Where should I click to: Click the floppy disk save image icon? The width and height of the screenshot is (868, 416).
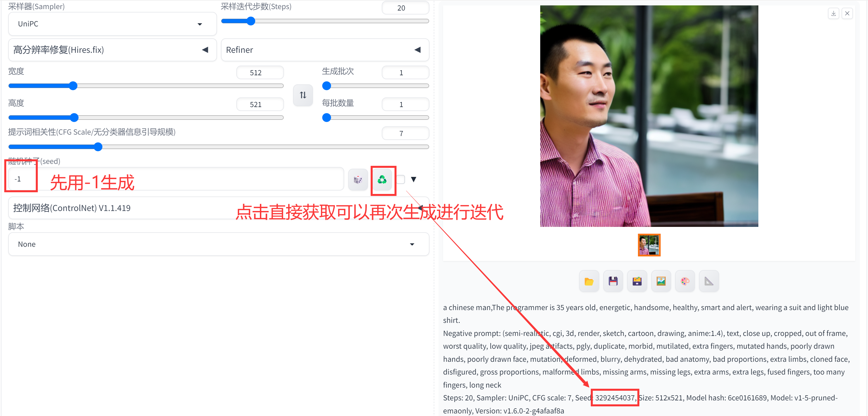pos(613,281)
